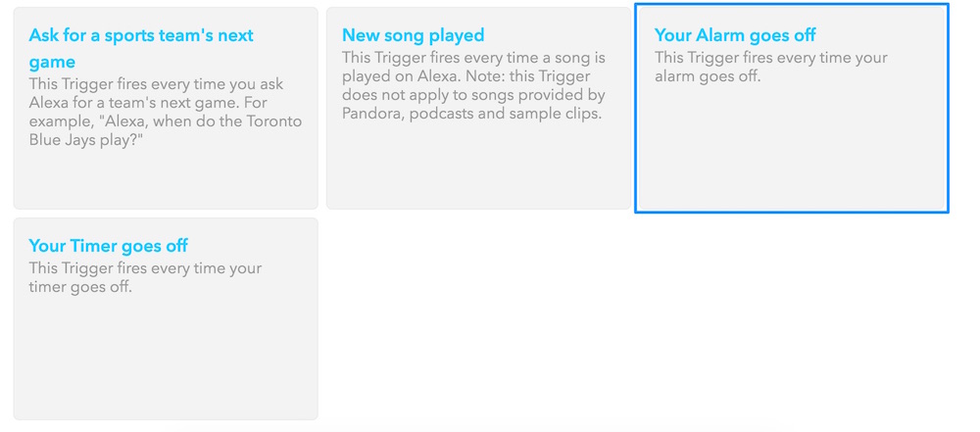Pick the "Your Timer goes off" title

click(108, 246)
